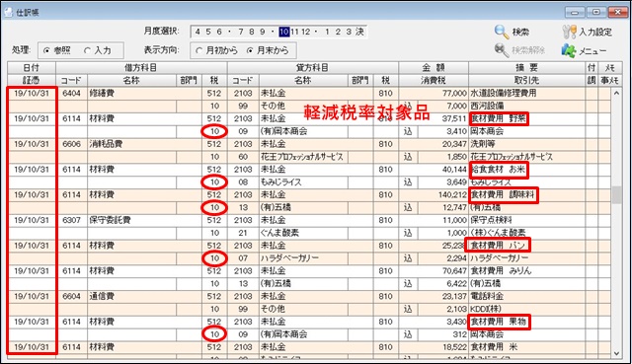The image size is (632, 364).
Task: Select the 入力 radio button
Action: (87, 50)
